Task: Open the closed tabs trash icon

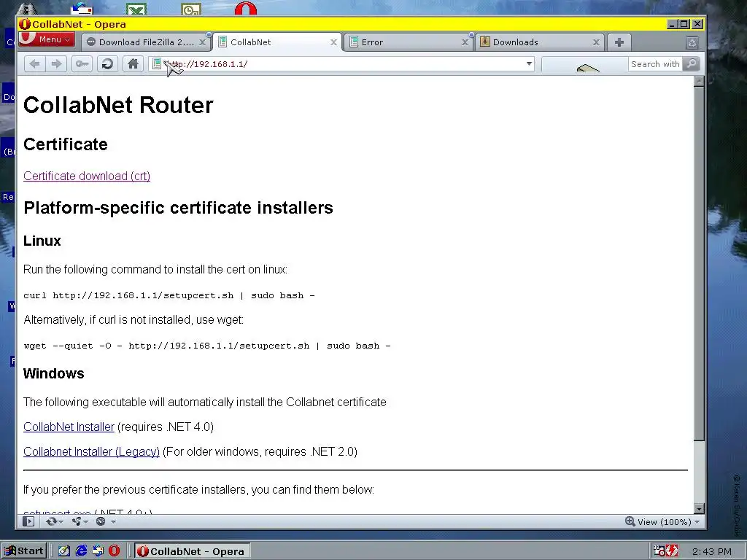Action: 692,43
